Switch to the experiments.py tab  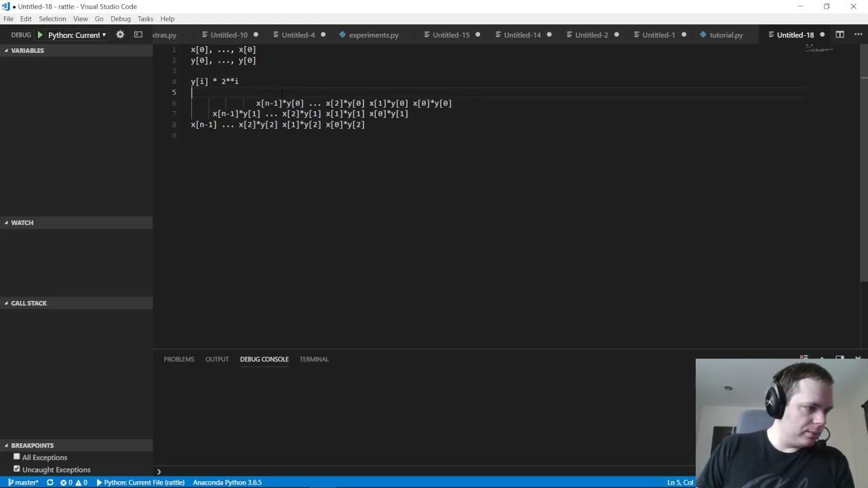(x=374, y=35)
